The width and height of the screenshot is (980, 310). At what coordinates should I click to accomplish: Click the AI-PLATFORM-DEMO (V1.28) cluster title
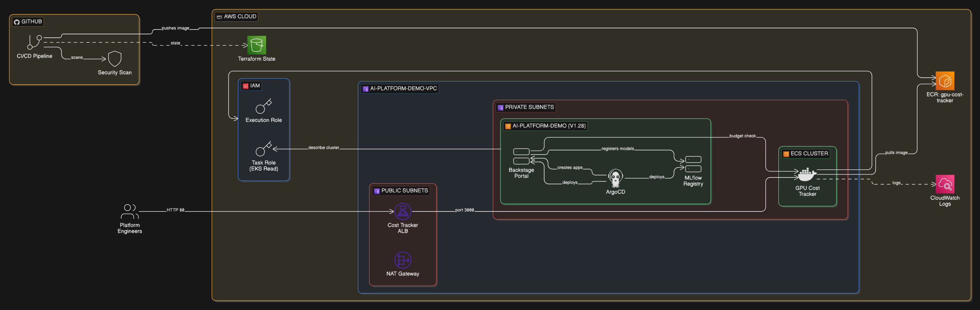coord(549,126)
